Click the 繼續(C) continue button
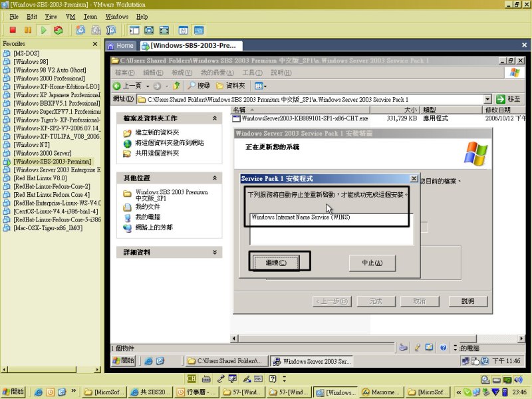Screen dimensions: 532x399 276,263
